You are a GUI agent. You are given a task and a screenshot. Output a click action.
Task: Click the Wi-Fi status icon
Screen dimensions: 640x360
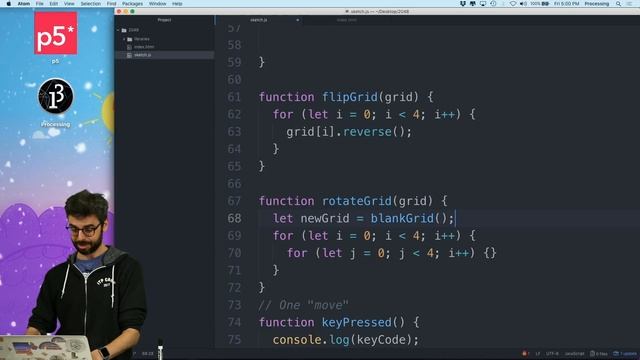point(513,4)
